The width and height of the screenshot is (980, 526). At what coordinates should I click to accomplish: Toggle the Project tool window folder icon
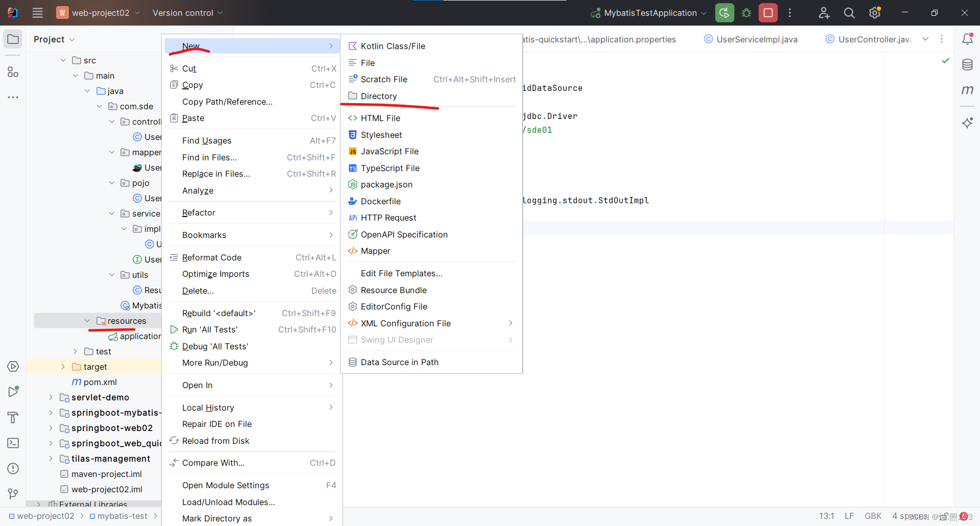click(13, 39)
